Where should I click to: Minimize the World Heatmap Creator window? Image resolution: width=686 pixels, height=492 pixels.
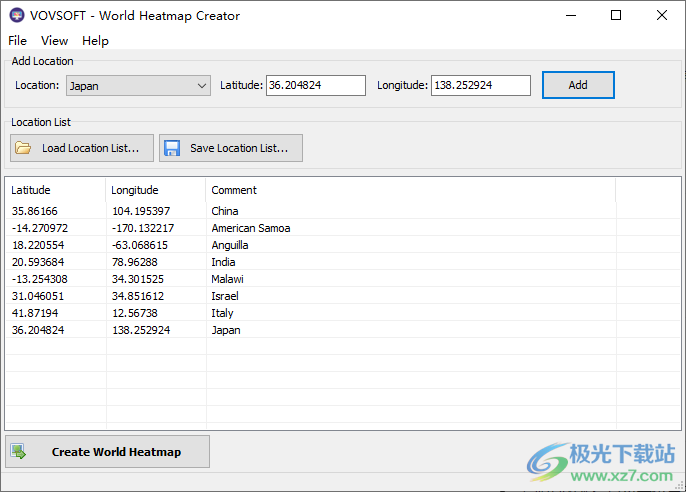coord(571,15)
